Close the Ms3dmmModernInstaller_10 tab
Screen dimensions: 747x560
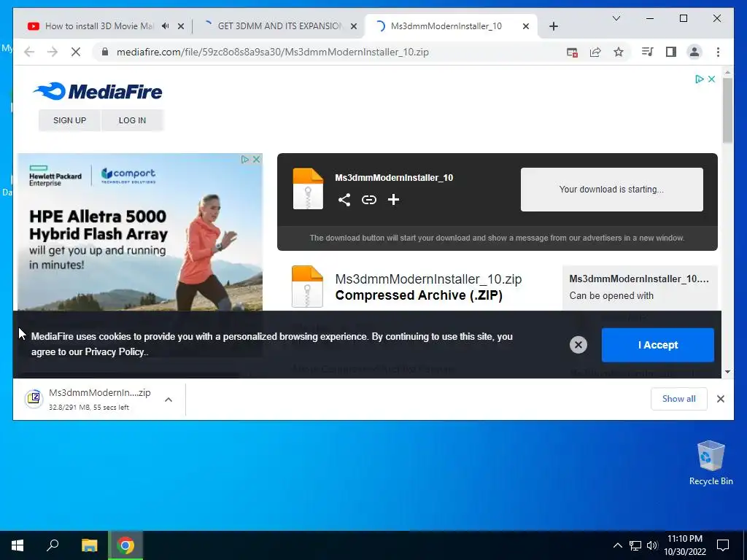click(x=525, y=27)
